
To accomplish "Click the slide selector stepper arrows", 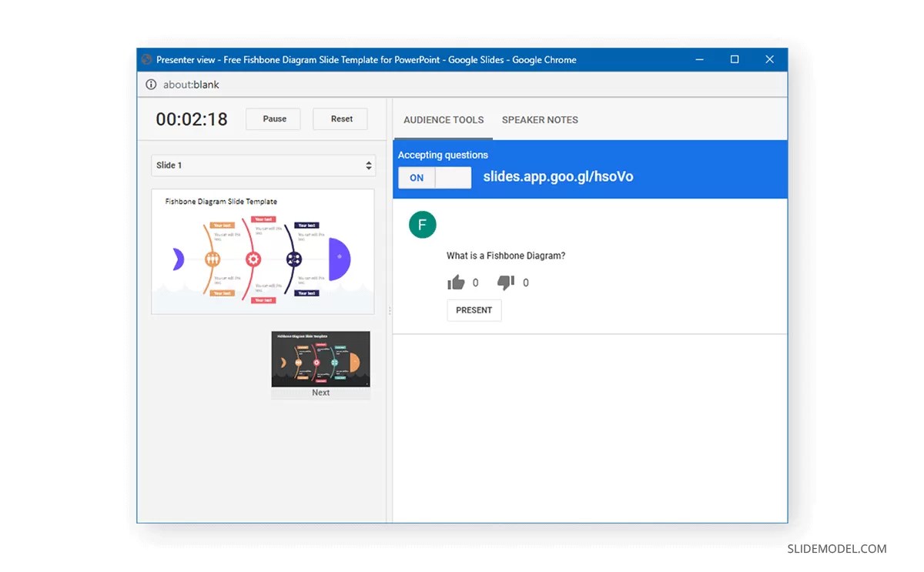I will pos(369,165).
